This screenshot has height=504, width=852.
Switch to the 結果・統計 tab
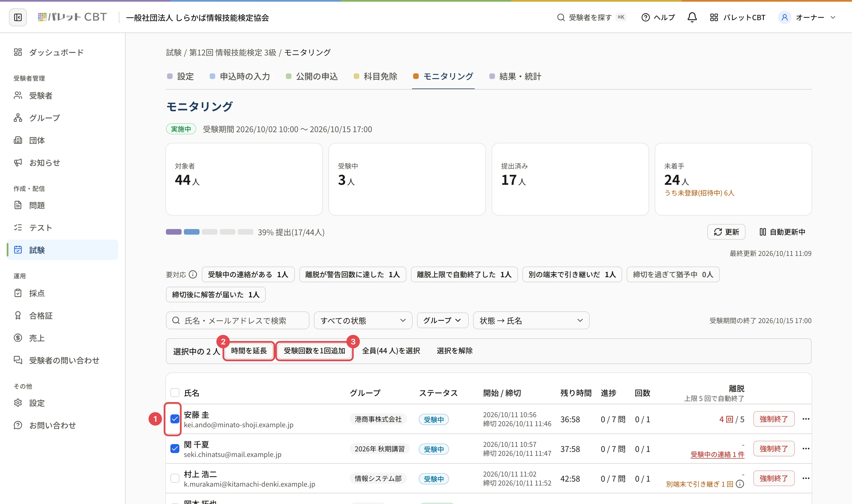coord(515,76)
